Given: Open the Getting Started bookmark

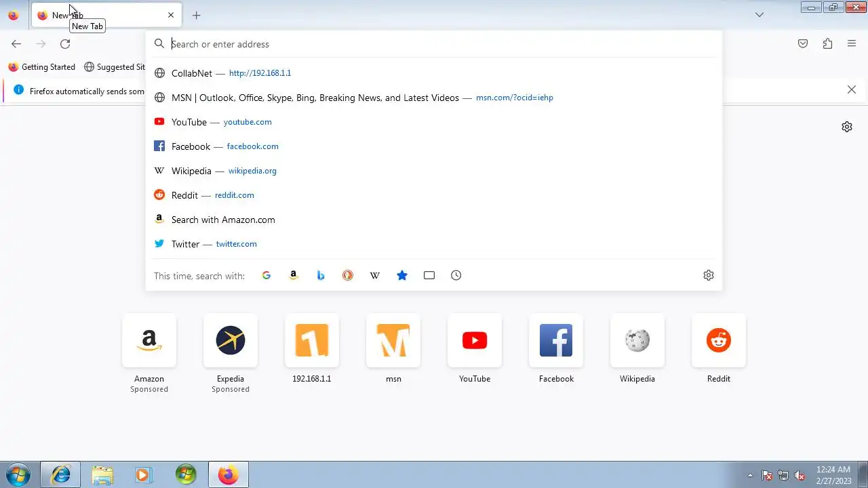Looking at the screenshot, I should [42, 67].
